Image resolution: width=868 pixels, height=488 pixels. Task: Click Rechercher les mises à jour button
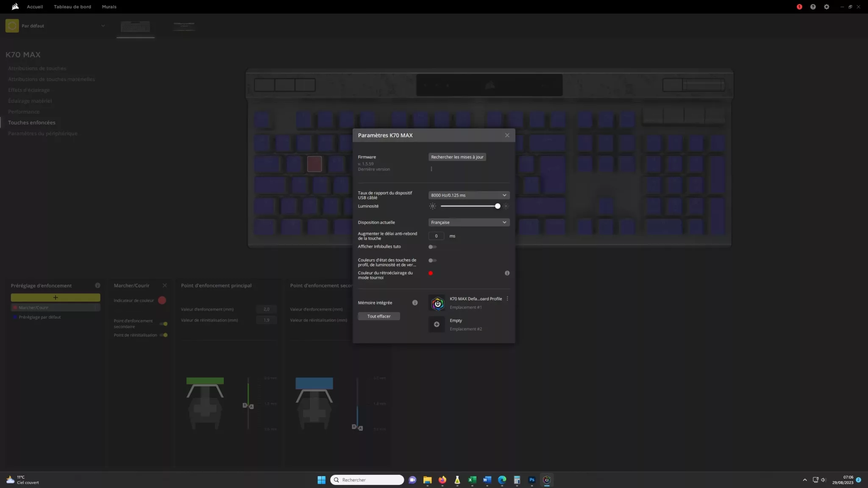pos(457,157)
